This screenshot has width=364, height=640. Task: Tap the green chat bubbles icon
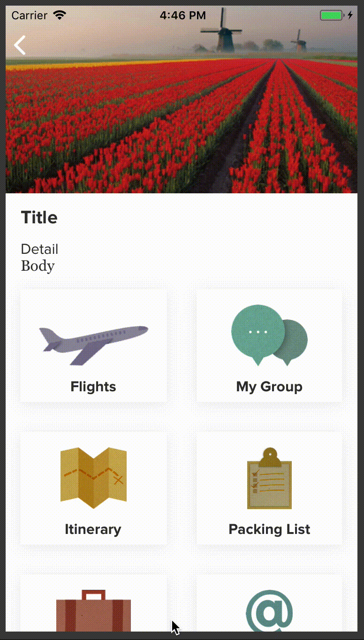269,335
